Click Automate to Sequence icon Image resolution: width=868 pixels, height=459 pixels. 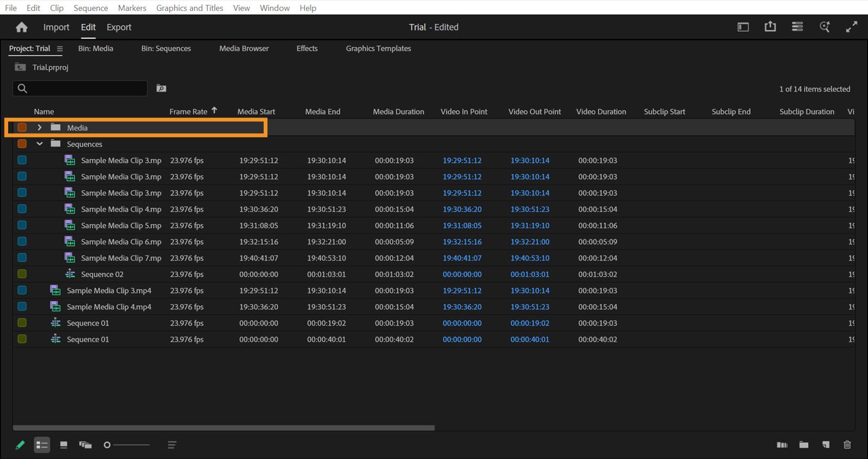point(782,445)
